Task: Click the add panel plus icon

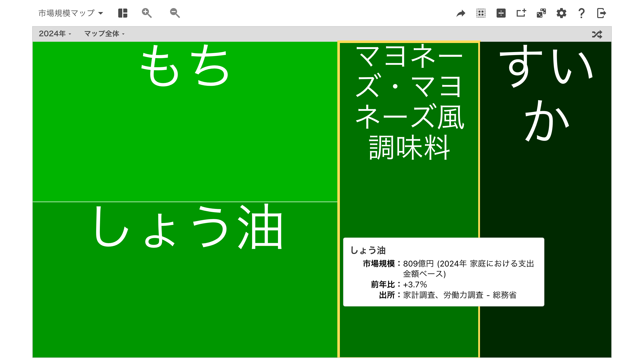Action: tap(521, 13)
